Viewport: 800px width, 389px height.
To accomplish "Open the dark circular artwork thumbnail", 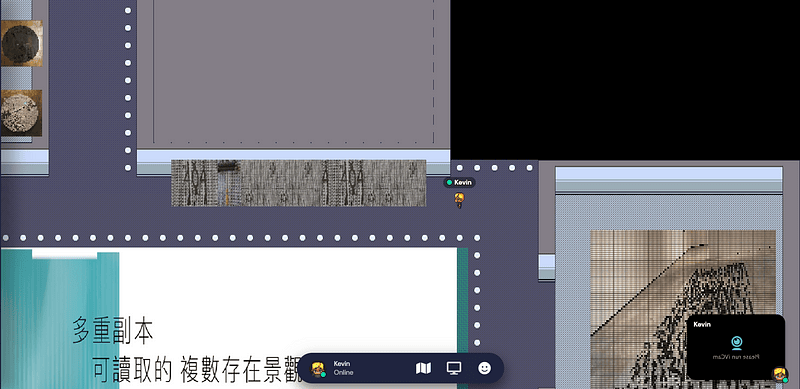I will click(21, 43).
